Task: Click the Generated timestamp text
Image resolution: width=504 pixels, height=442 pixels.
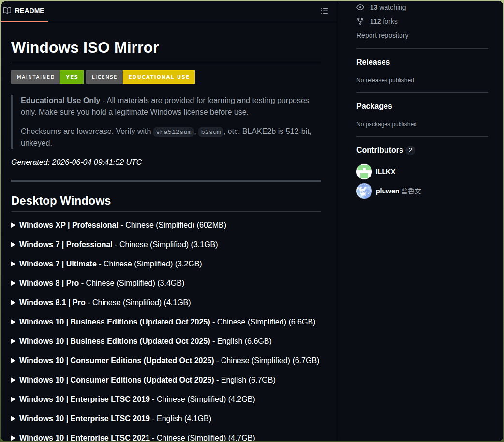Action: tap(76, 162)
